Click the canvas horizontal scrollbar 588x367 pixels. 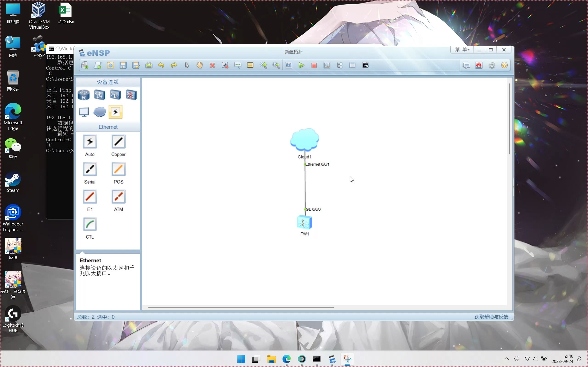241,308
